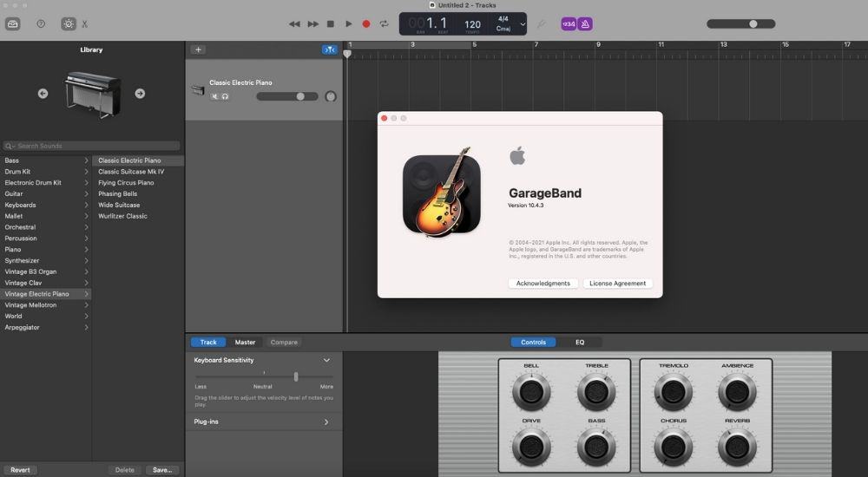
Task: Select the Phasing Bells patch
Action: (x=138, y=193)
